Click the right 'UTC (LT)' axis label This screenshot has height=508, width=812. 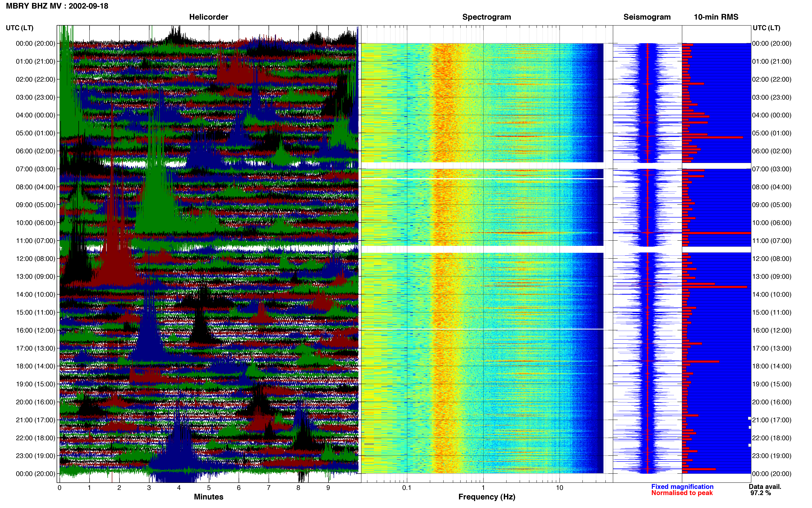pos(766,28)
